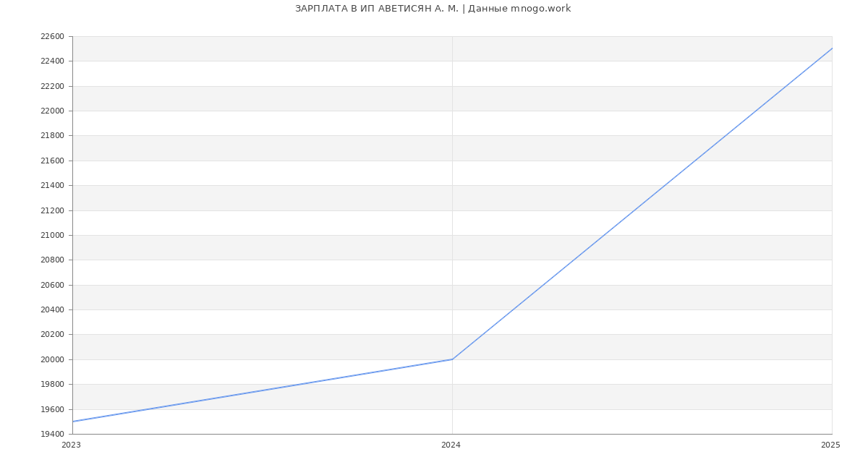Click the 2025 x-axis label
The image size is (868, 470).
pyautogui.click(x=830, y=445)
